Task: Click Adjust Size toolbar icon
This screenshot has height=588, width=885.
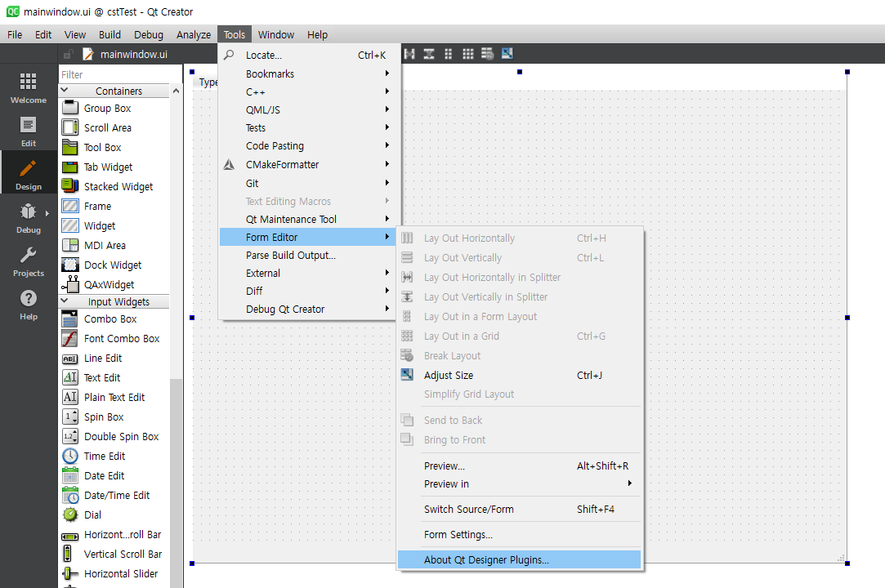Action: pos(507,54)
